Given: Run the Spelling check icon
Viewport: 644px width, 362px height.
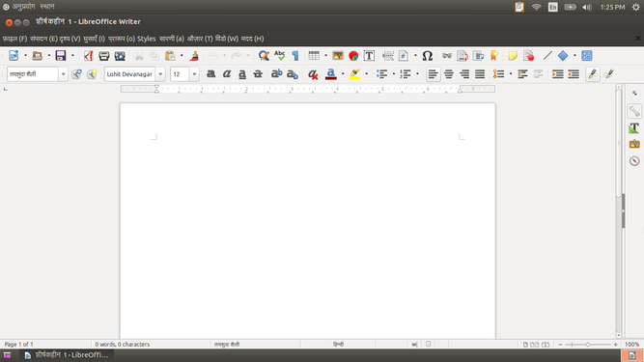Looking at the screenshot, I should 279,55.
